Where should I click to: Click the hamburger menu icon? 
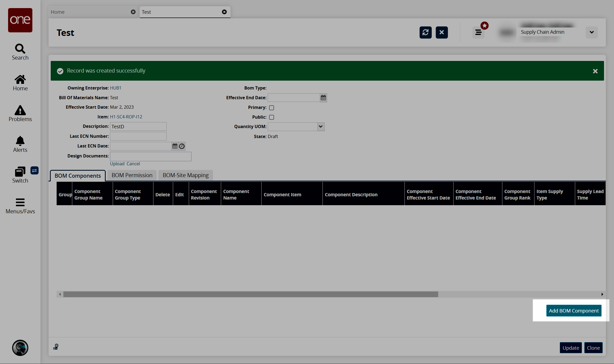click(x=478, y=32)
